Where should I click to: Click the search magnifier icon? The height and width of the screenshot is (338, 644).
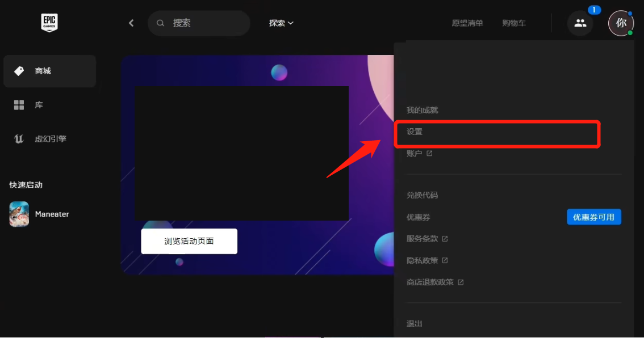pyautogui.click(x=161, y=23)
